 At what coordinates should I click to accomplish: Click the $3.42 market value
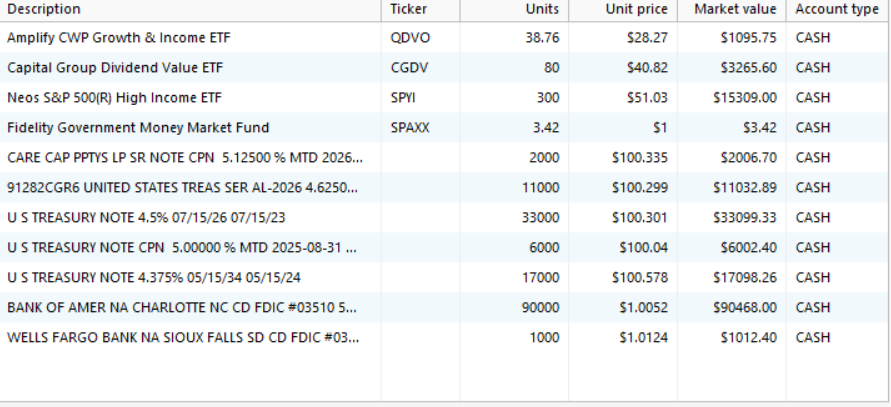click(x=760, y=127)
